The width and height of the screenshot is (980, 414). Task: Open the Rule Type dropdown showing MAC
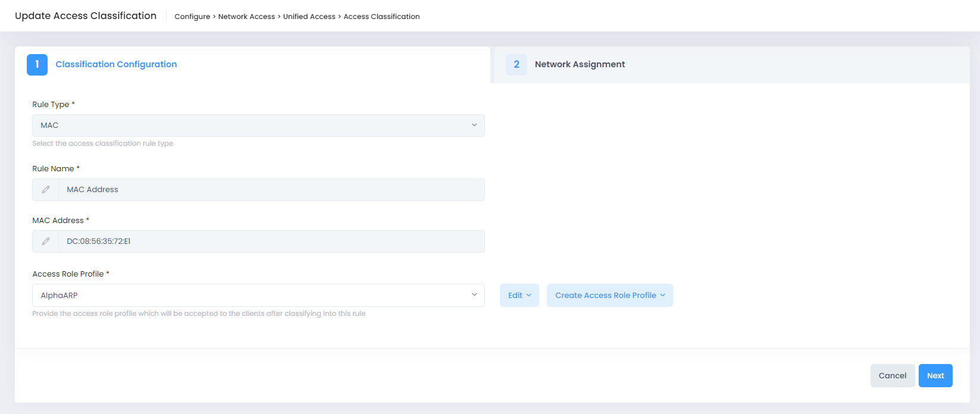[x=258, y=126]
